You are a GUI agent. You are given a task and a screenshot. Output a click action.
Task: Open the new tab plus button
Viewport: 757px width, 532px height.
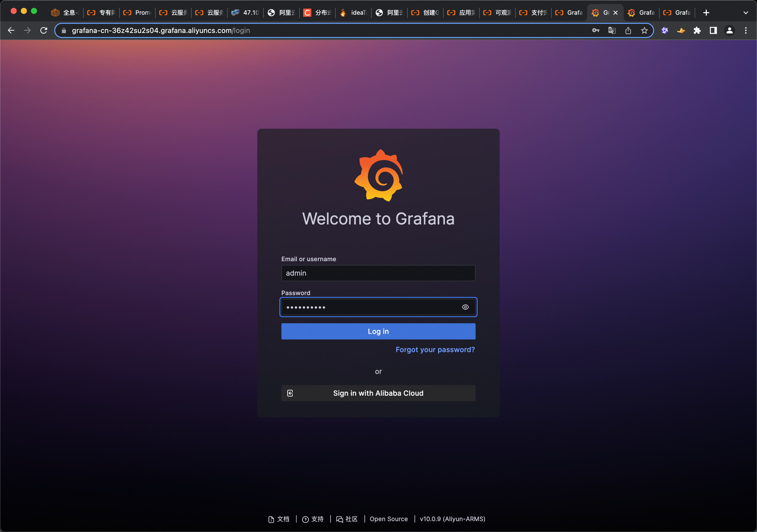[706, 13]
